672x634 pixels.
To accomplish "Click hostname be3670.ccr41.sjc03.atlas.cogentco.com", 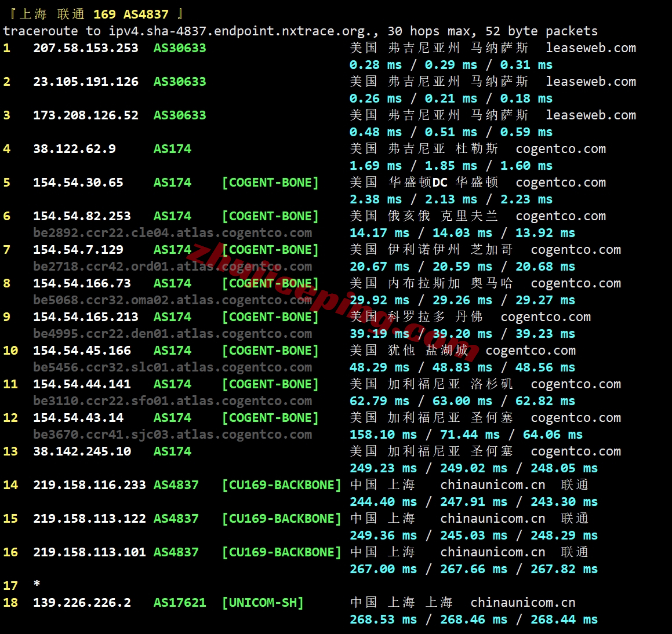I will pyautogui.click(x=173, y=435).
